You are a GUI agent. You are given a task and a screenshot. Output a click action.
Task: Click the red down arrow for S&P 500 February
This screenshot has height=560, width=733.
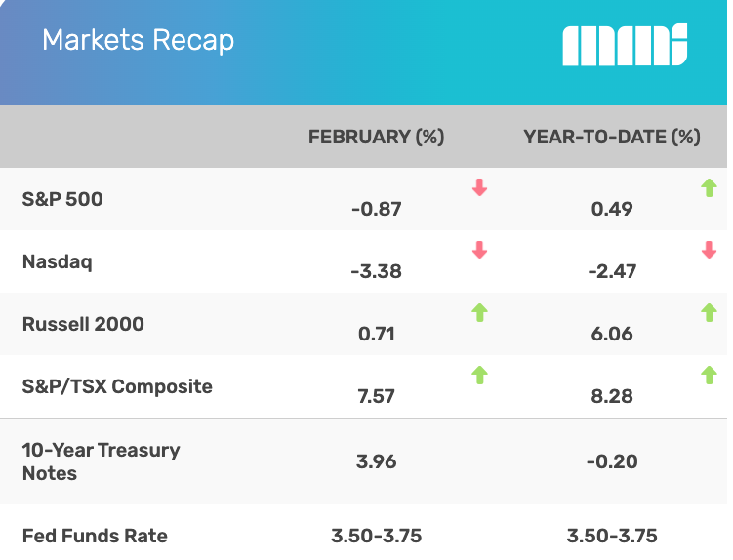479,187
